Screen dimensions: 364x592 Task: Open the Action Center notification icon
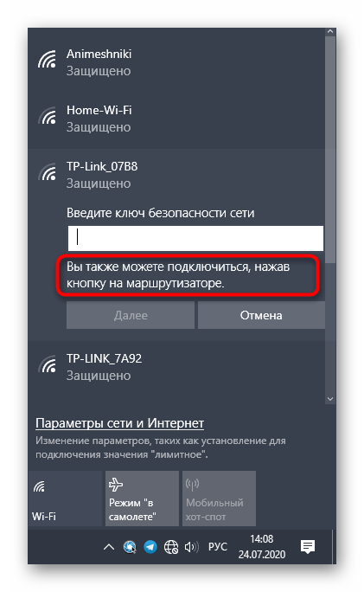click(308, 547)
